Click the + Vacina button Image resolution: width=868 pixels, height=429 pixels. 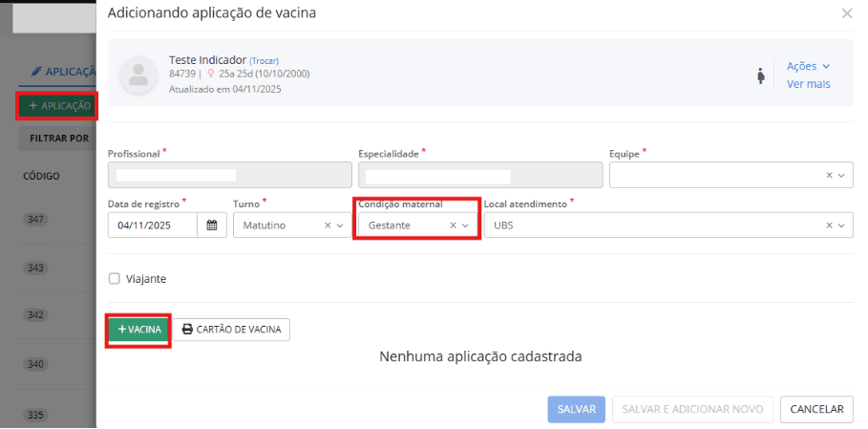click(139, 330)
